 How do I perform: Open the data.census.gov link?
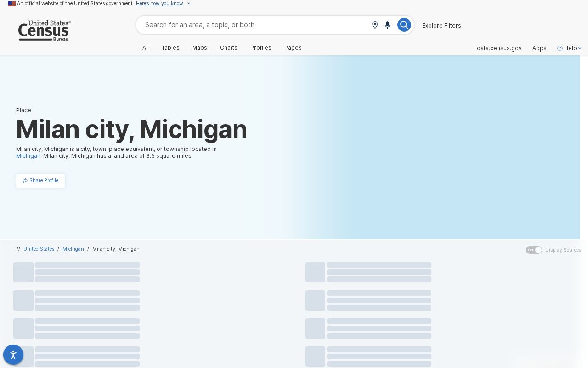point(499,48)
